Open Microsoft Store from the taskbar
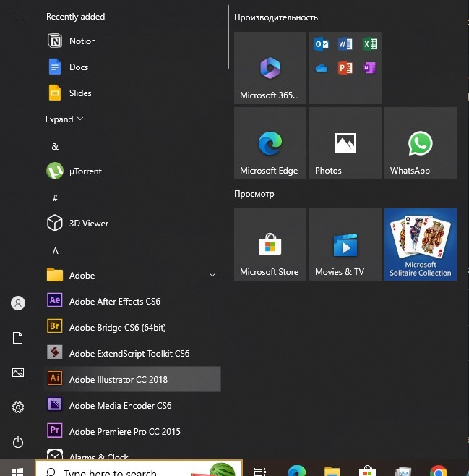Viewport: 469px width, 476px height. pyautogui.click(x=367, y=471)
